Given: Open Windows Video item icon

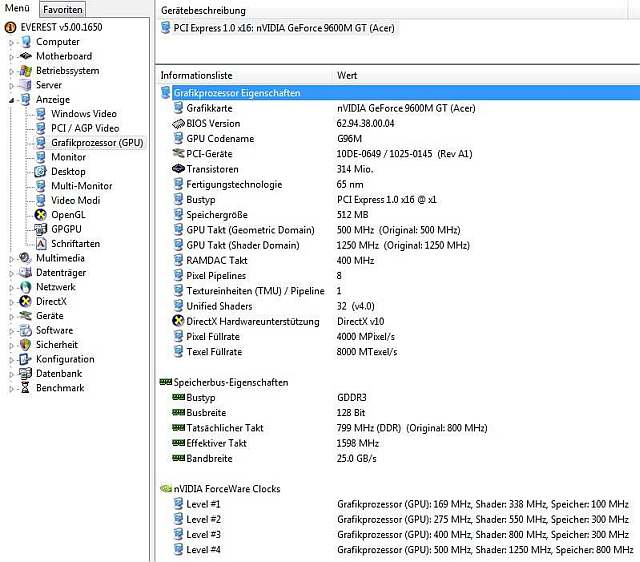Looking at the screenshot, I should pyautogui.click(x=40, y=113).
